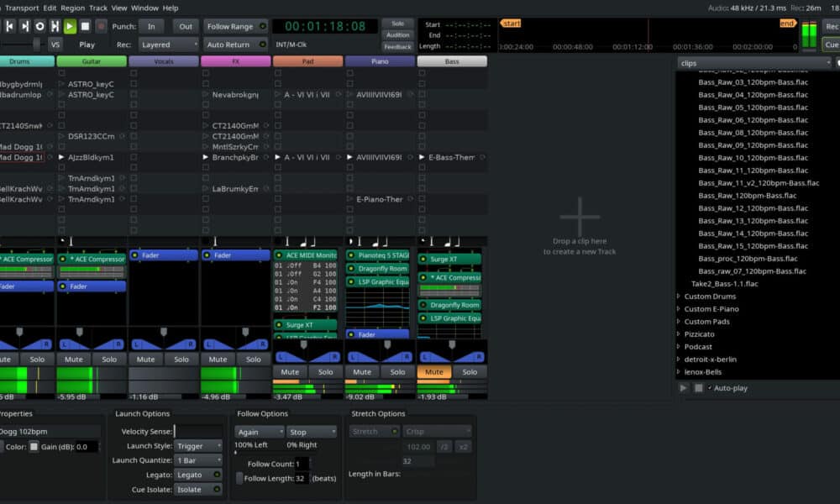Expand the Custom Drums folder
This screenshot has width=840, height=504.
point(679,297)
